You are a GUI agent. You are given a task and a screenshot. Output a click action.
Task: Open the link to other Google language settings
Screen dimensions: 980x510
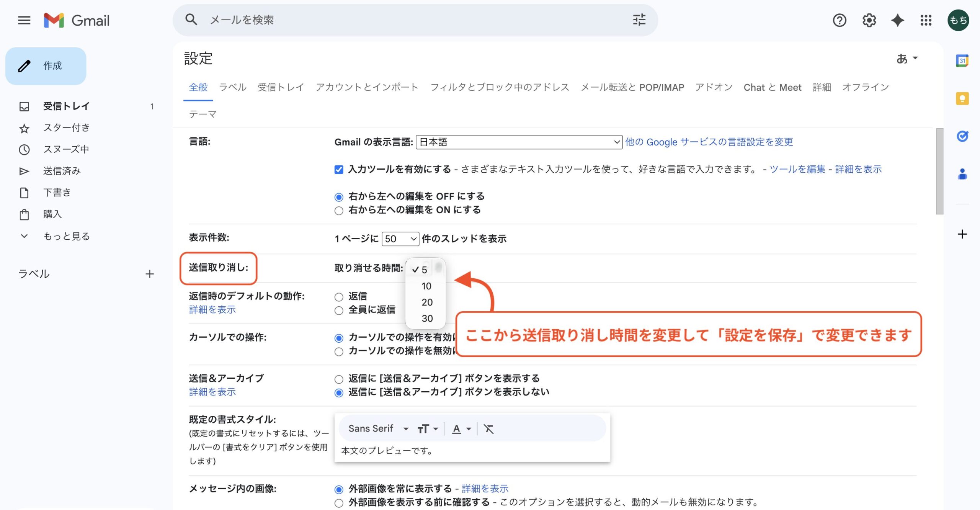point(709,142)
